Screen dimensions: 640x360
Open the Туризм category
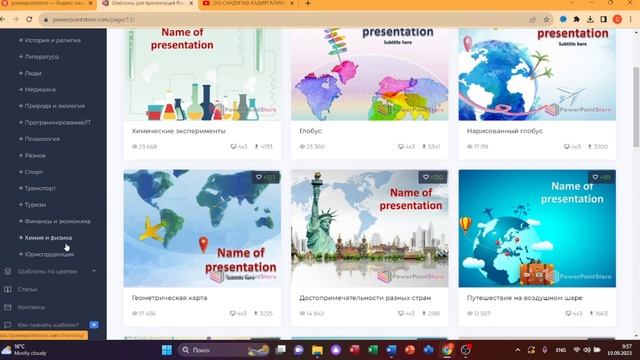(x=35, y=204)
